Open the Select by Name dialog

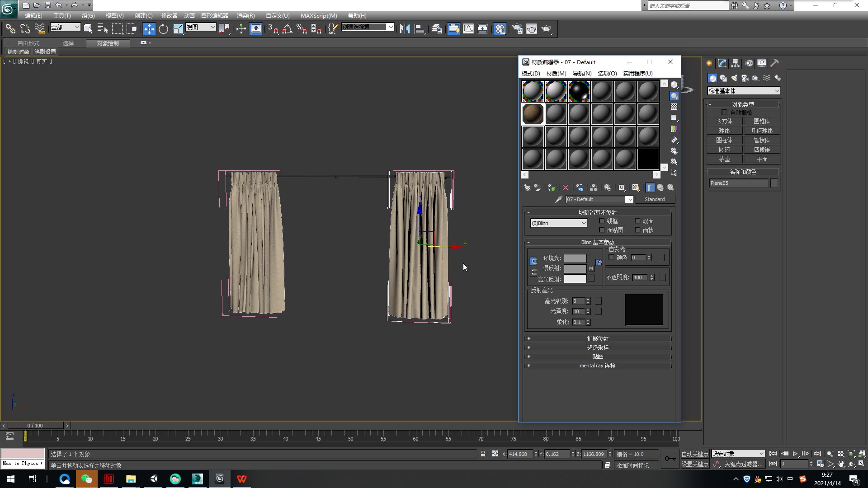103,29
